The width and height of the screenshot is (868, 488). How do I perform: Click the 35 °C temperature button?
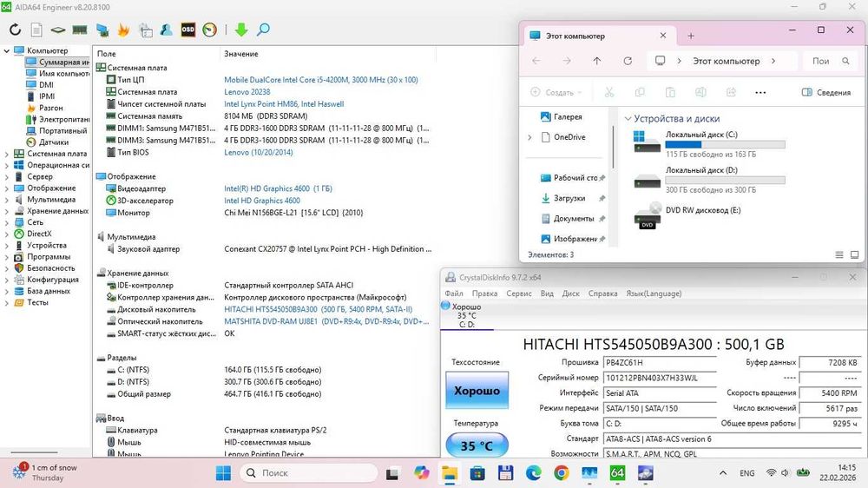coord(477,445)
